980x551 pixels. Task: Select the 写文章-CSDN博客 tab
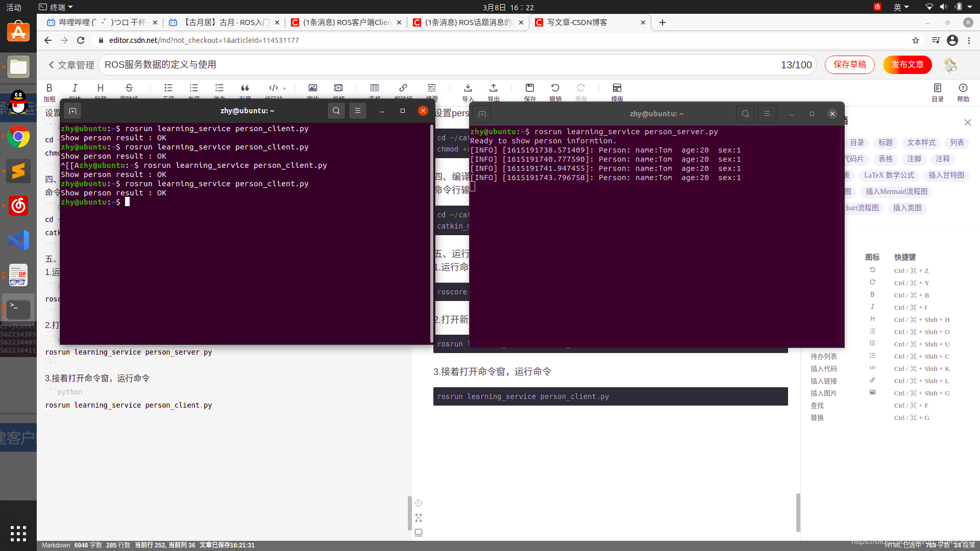[x=590, y=22]
